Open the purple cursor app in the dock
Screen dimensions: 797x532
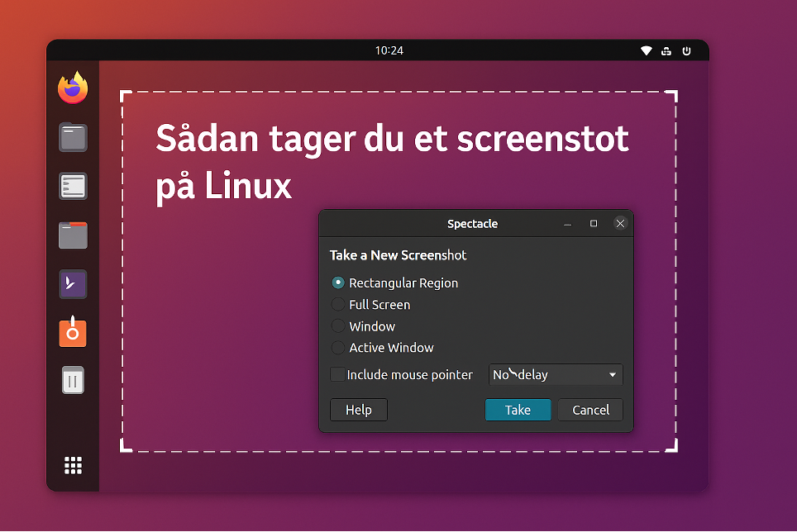[x=73, y=283]
